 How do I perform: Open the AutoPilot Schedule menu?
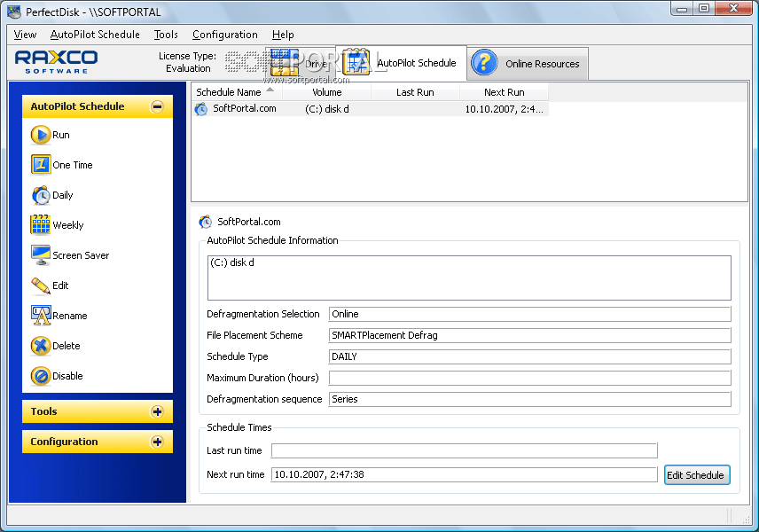point(95,35)
